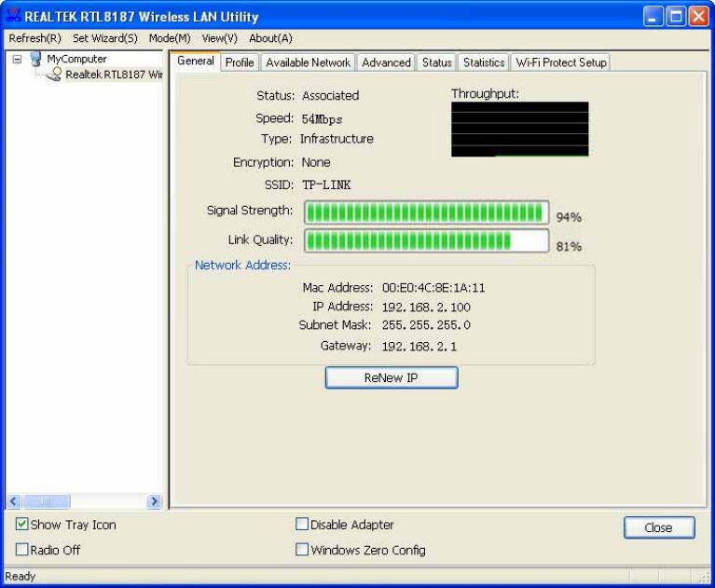Click the Network Address group label
This screenshot has height=588, width=715.
(242, 265)
